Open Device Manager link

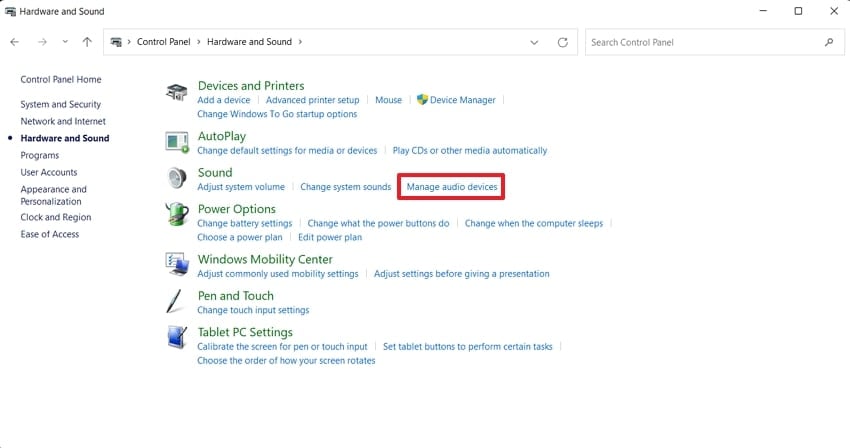462,100
